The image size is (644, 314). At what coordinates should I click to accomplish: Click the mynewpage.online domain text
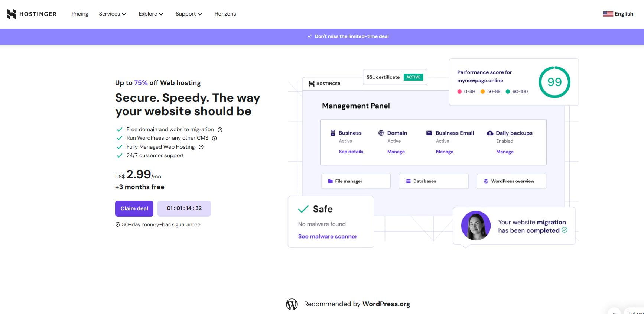coord(480,81)
